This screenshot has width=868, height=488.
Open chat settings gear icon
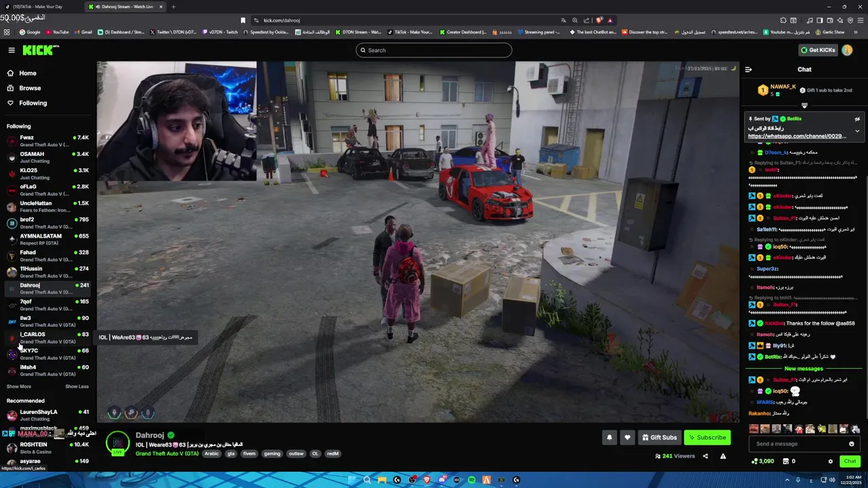[x=830, y=462]
